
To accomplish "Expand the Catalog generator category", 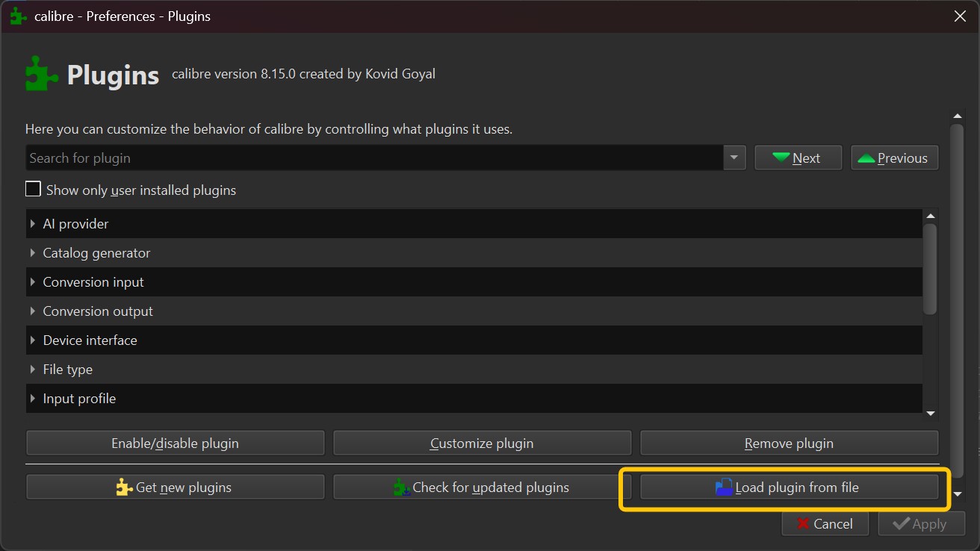I will pyautogui.click(x=33, y=252).
